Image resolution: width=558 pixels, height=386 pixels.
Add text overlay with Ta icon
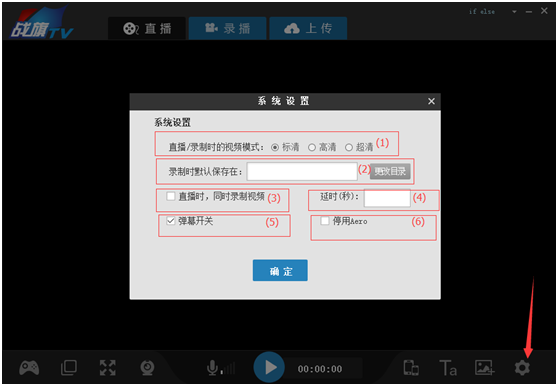pos(448,368)
